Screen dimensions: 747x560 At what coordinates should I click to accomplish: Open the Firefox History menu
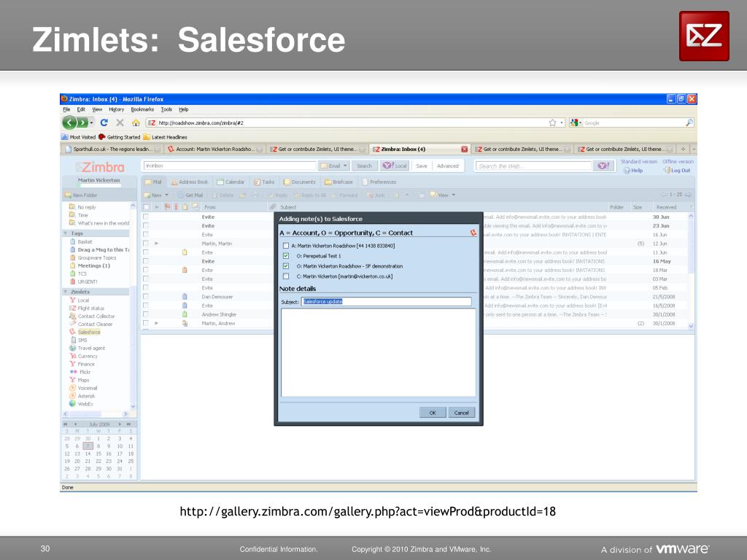(116, 109)
